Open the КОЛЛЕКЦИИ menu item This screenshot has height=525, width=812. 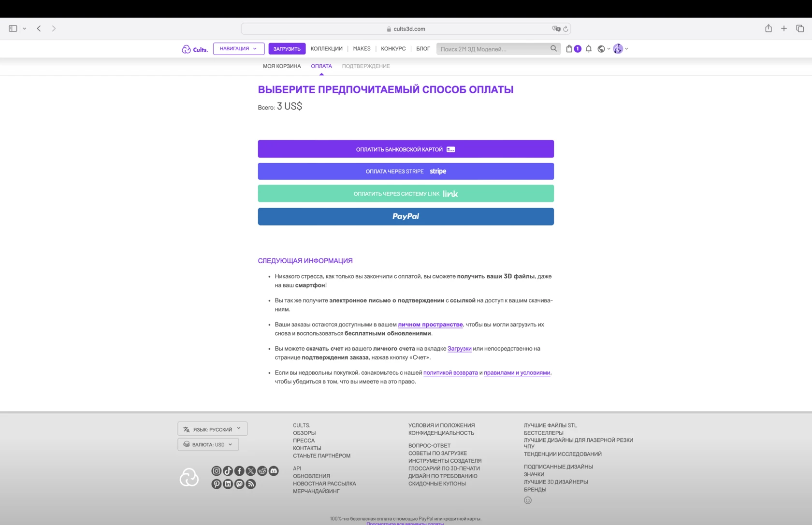coord(327,49)
